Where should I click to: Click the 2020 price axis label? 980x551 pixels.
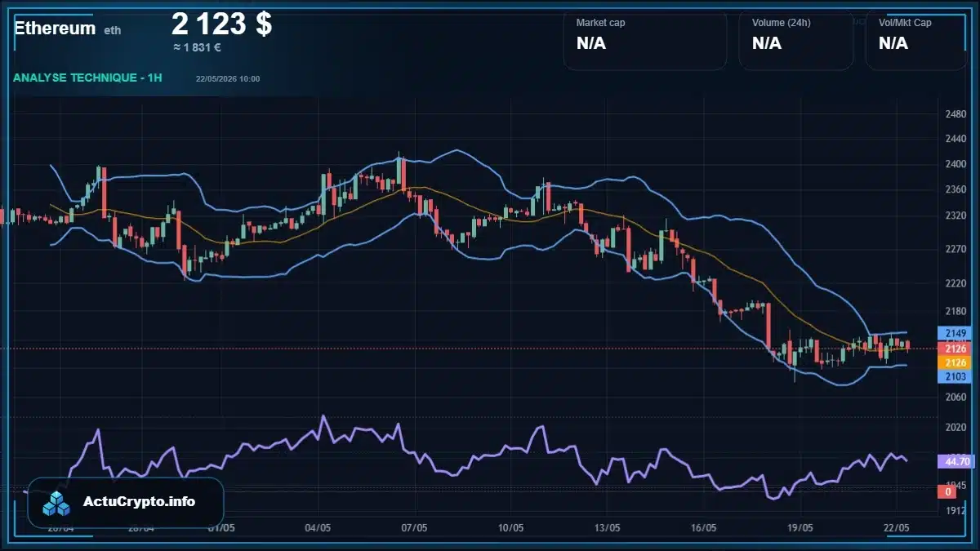(x=955, y=426)
